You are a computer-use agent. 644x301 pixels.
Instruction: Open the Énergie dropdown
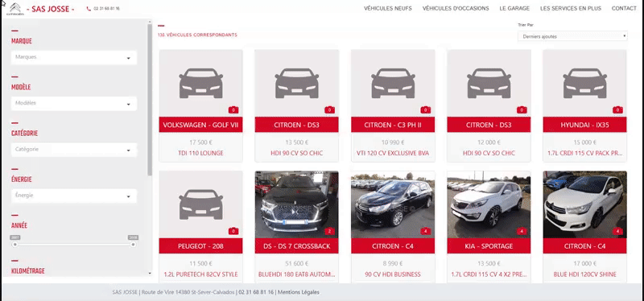point(74,196)
